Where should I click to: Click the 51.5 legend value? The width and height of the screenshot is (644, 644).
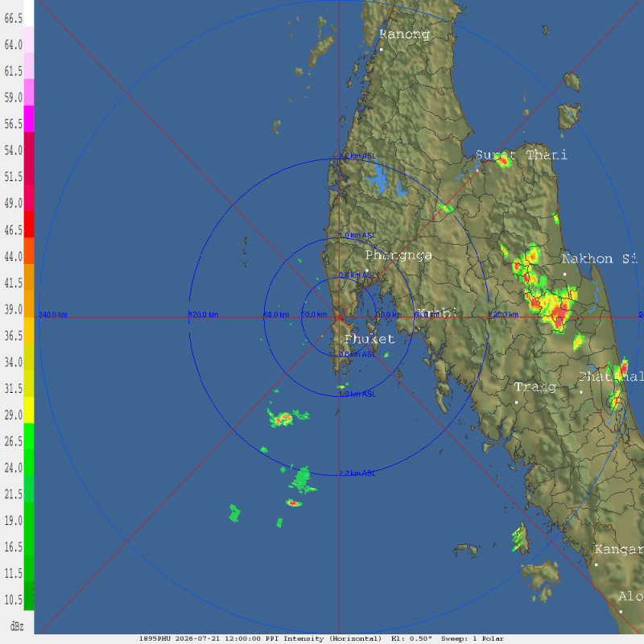pos(13,177)
